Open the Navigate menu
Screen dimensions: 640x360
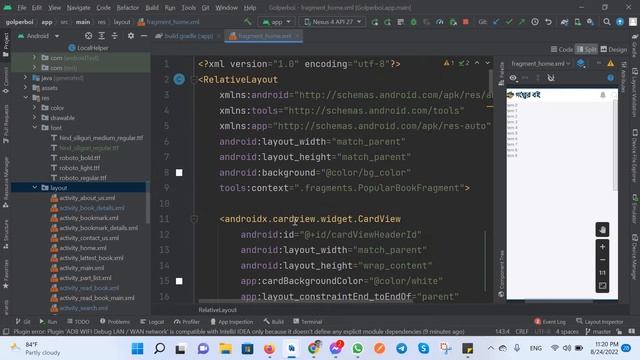78,7
